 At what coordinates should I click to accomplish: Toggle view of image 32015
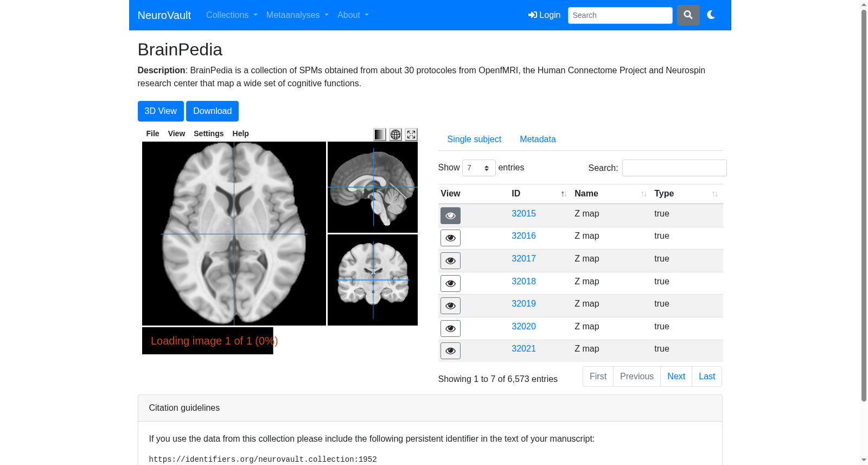[450, 215]
